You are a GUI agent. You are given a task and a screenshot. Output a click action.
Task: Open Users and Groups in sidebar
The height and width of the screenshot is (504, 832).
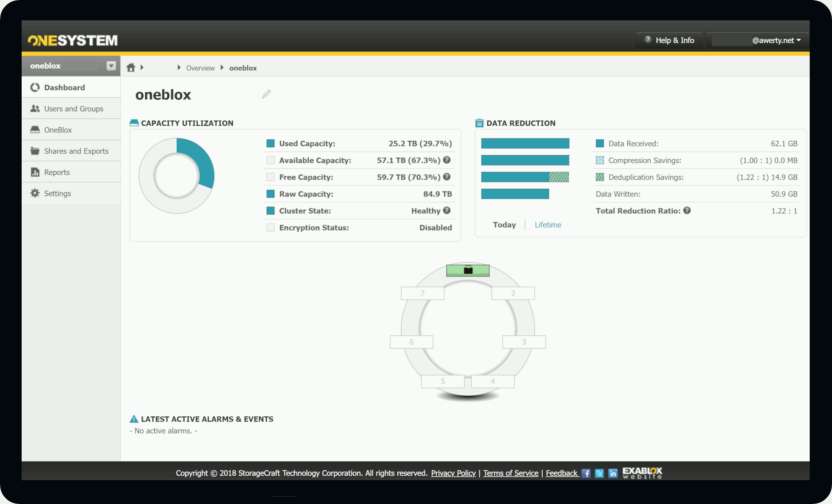tap(73, 109)
